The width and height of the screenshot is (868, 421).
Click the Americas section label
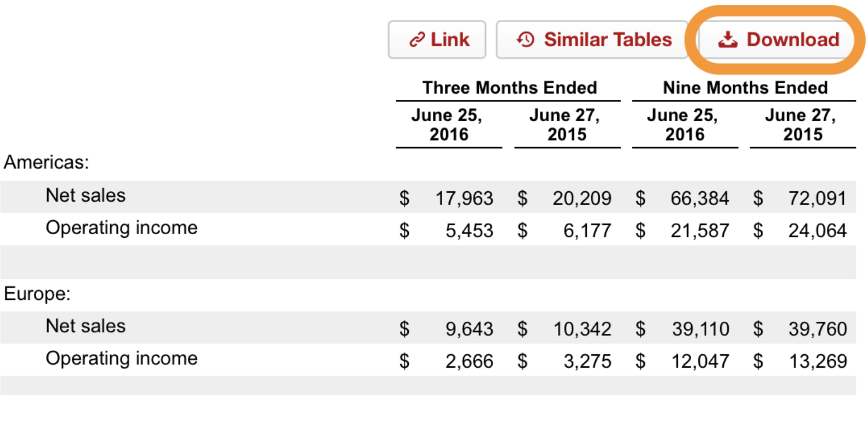[x=47, y=162]
